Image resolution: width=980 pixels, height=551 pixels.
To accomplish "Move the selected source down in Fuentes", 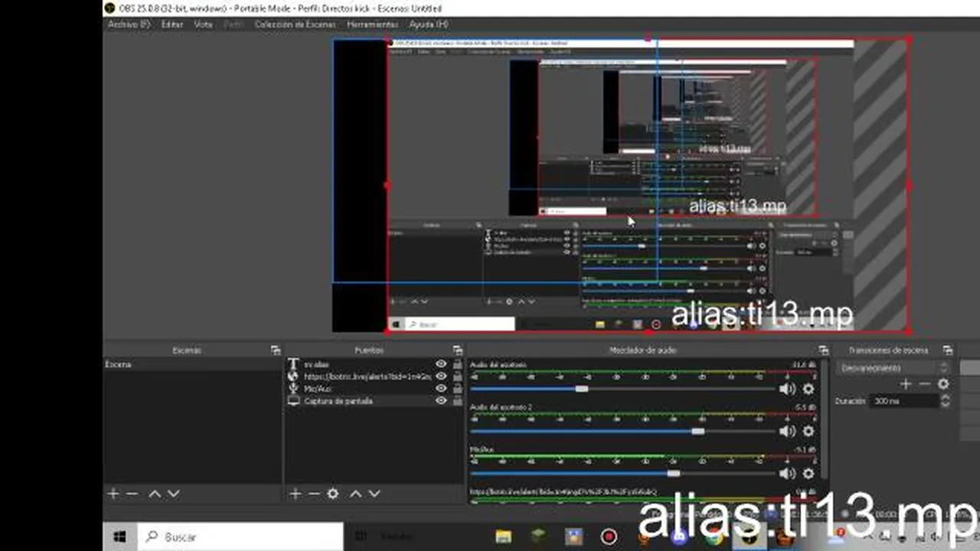I will 374,494.
